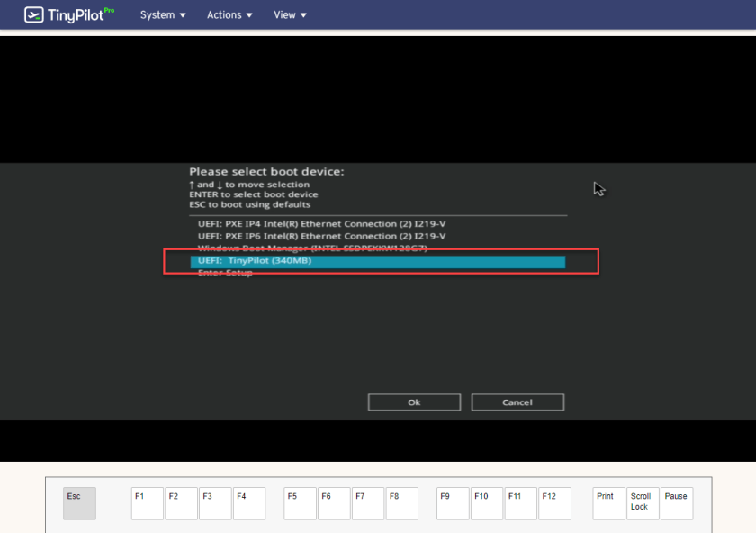The height and width of the screenshot is (533, 756).
Task: Click the Pause virtual key
Action: pyautogui.click(x=677, y=503)
